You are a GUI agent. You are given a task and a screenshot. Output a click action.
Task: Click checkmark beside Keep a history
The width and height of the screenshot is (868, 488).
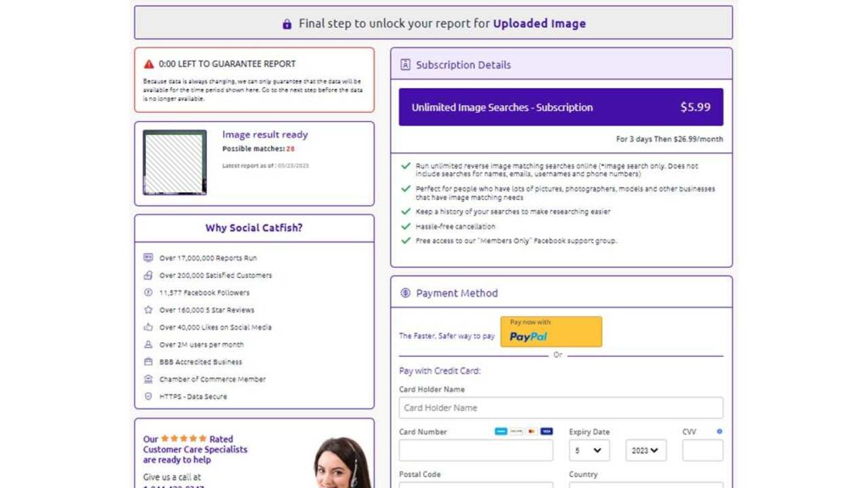[x=406, y=211]
